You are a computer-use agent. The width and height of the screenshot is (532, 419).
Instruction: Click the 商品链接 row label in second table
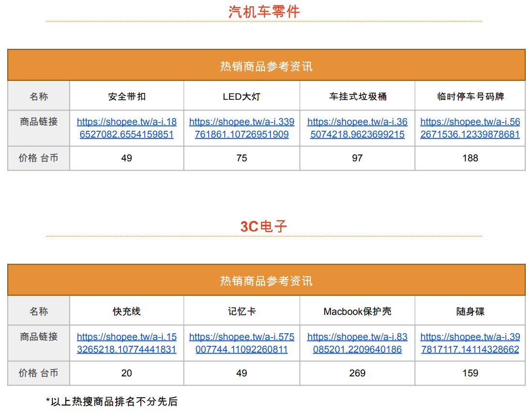[x=39, y=343]
